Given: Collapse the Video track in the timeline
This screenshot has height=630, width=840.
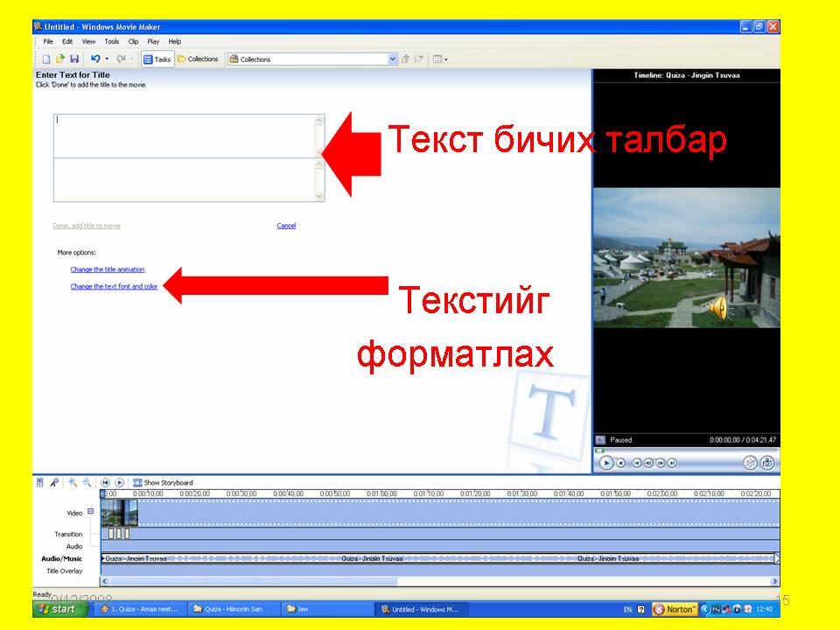Looking at the screenshot, I should [x=90, y=512].
